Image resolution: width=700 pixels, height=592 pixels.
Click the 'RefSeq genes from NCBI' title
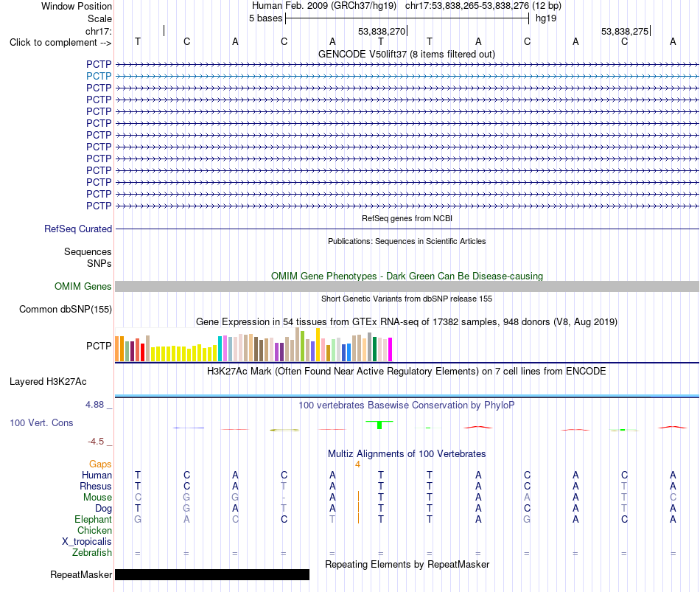(407, 218)
